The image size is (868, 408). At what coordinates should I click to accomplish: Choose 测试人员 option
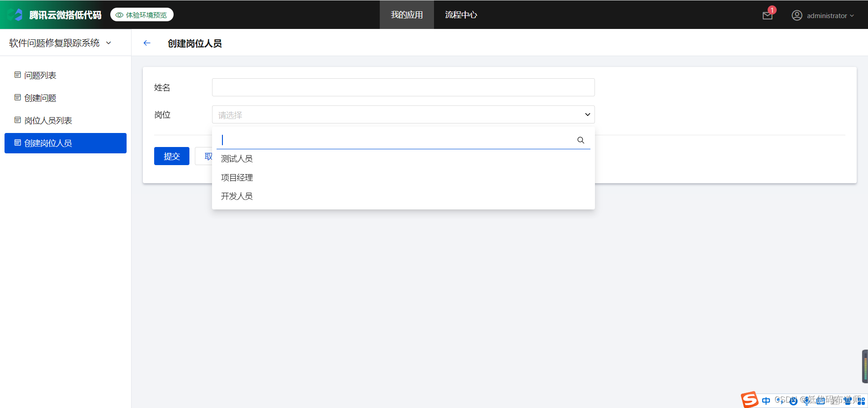pos(403,159)
